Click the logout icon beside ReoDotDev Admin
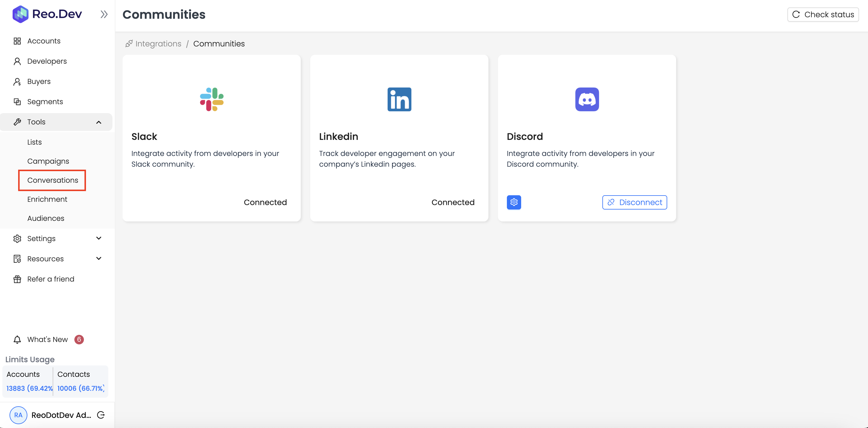 pos(101,415)
